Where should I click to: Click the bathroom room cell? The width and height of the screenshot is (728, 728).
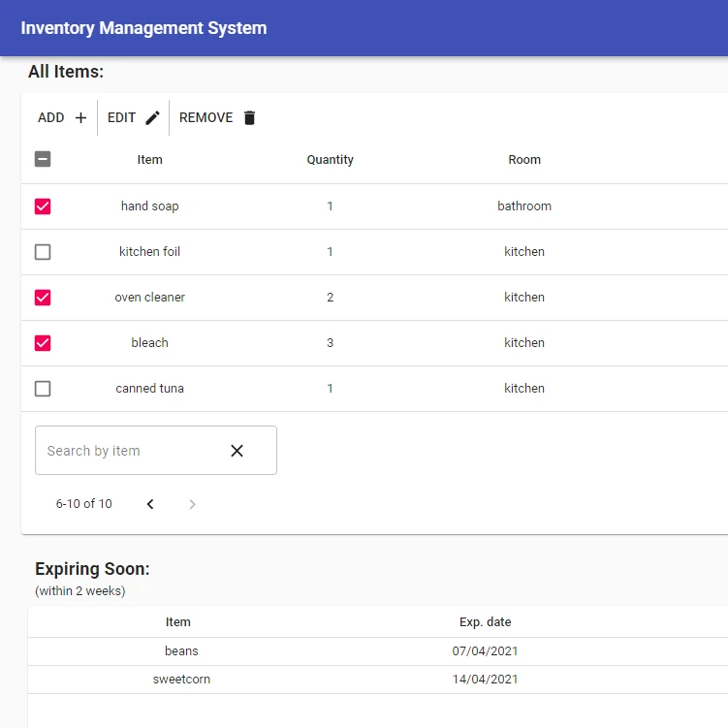[x=524, y=206]
